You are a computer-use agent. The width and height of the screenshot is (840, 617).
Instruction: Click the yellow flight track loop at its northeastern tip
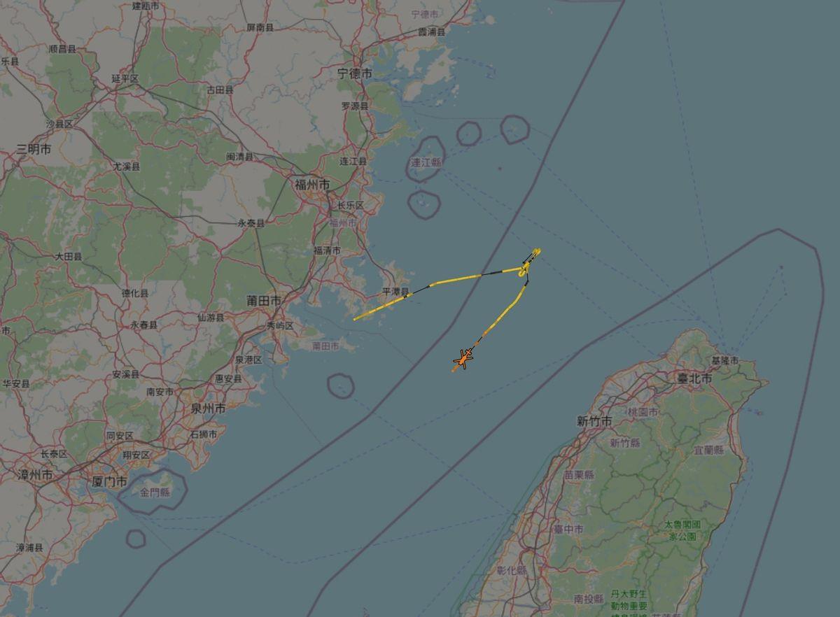tap(537, 250)
